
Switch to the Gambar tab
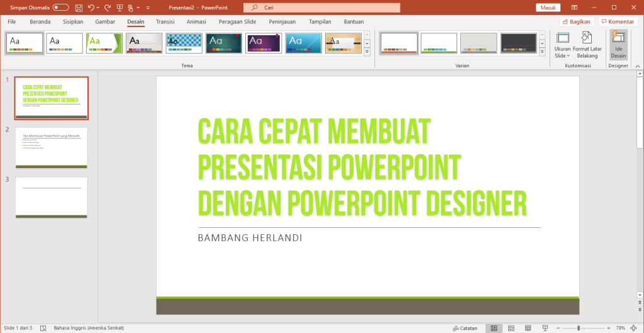point(105,22)
